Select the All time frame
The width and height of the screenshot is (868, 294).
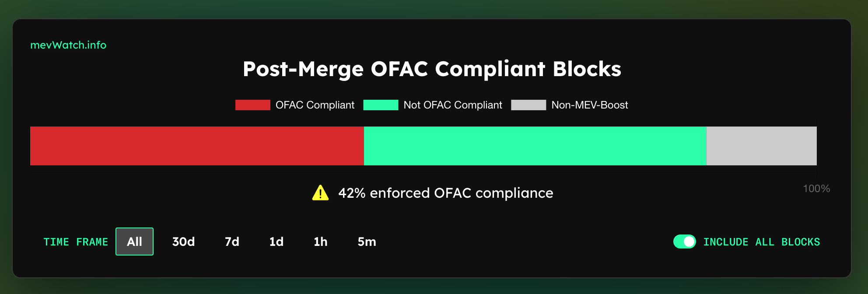pyautogui.click(x=134, y=241)
